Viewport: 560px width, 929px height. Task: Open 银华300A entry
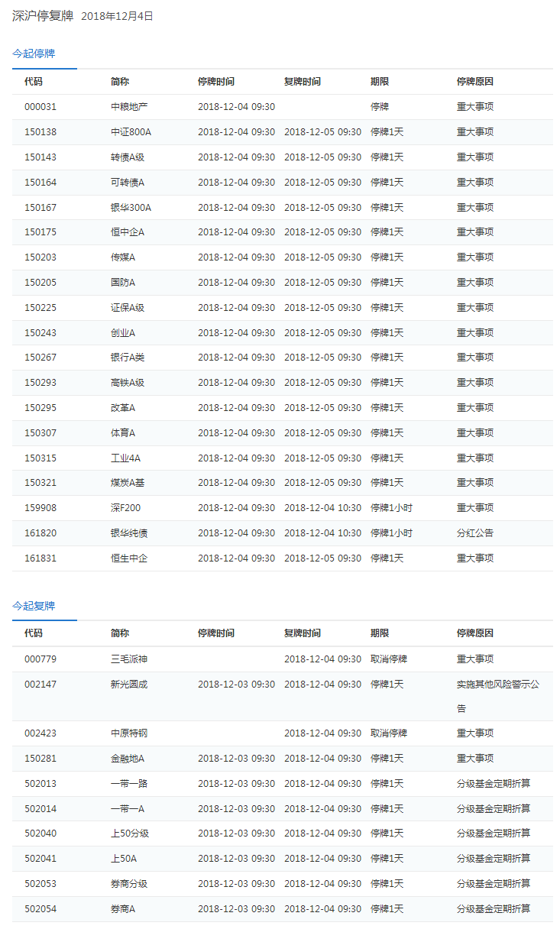click(131, 208)
